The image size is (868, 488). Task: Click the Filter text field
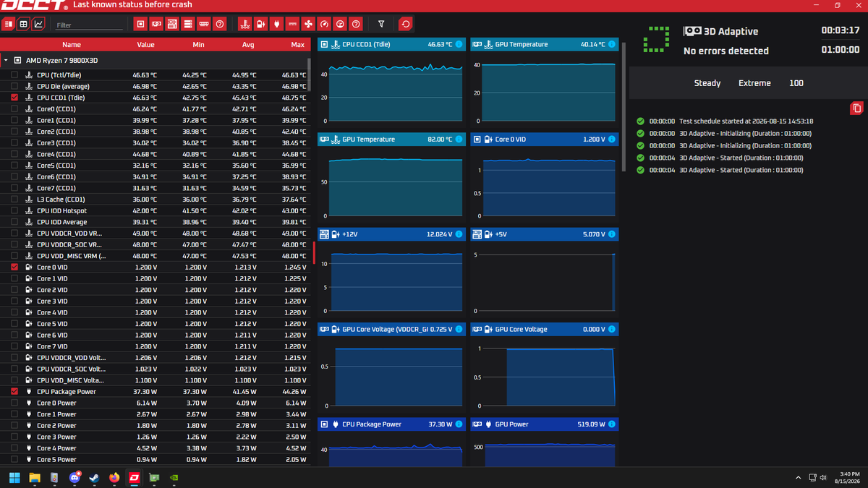pos(90,25)
